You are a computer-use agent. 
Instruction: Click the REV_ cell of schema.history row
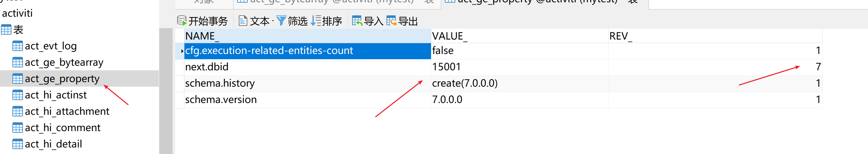tap(715, 83)
